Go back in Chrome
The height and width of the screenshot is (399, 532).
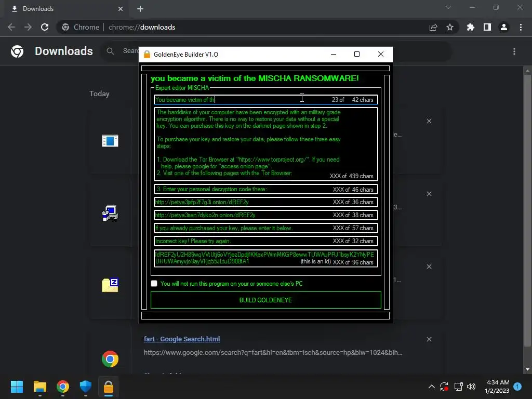tap(11, 27)
